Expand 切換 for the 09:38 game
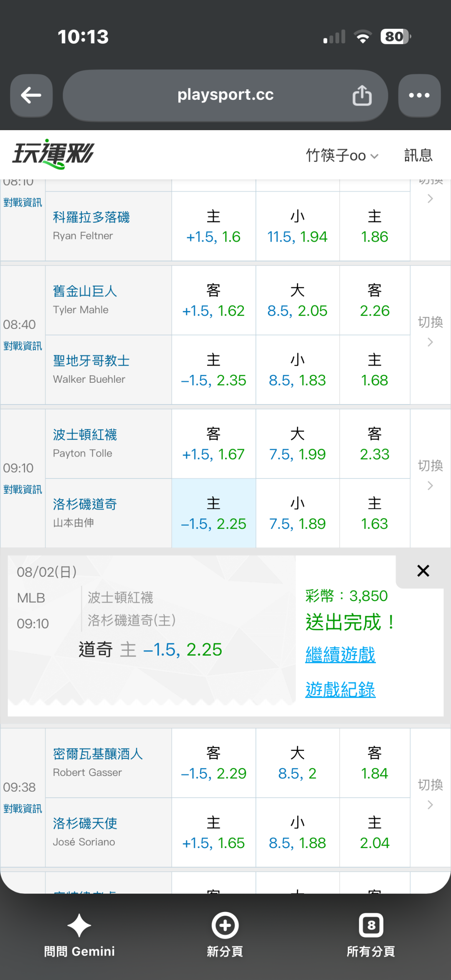 point(431,793)
